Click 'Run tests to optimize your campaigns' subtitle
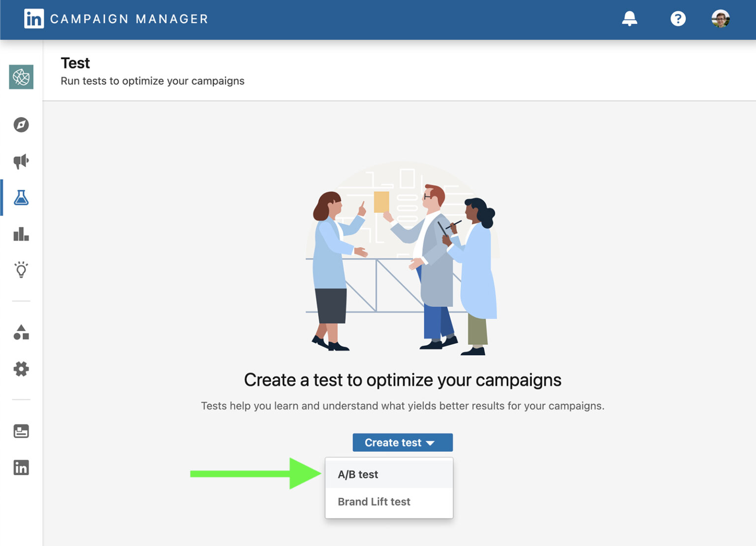The image size is (756, 546). 153,81
